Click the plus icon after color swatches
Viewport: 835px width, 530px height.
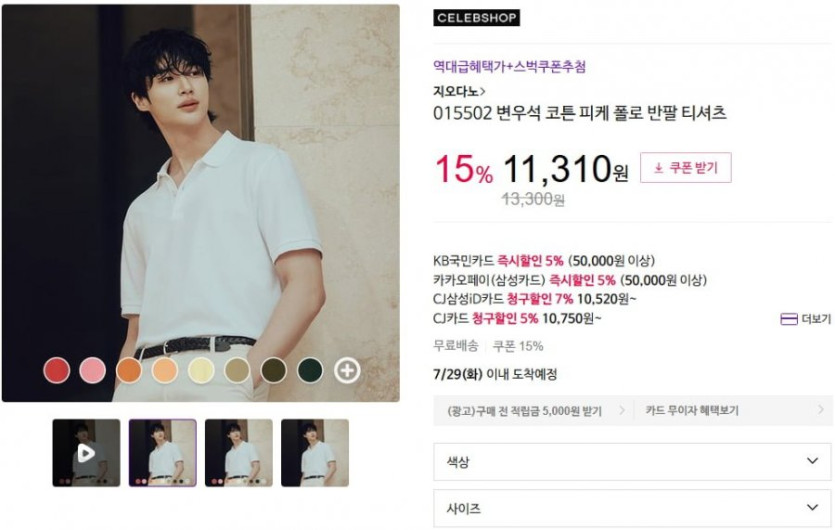click(347, 370)
